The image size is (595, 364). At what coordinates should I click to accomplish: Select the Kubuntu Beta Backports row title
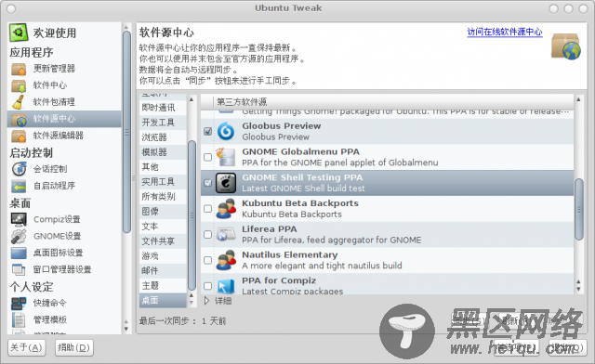(300, 203)
